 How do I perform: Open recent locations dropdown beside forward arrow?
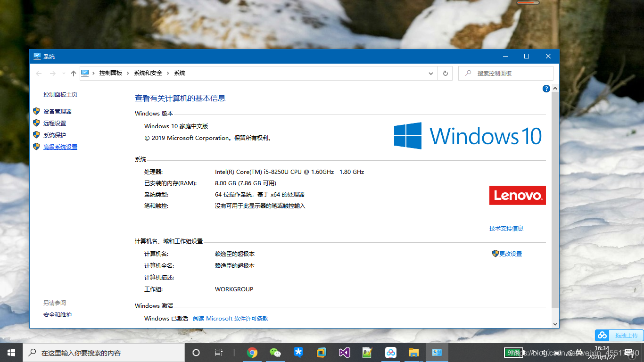tap(63, 74)
